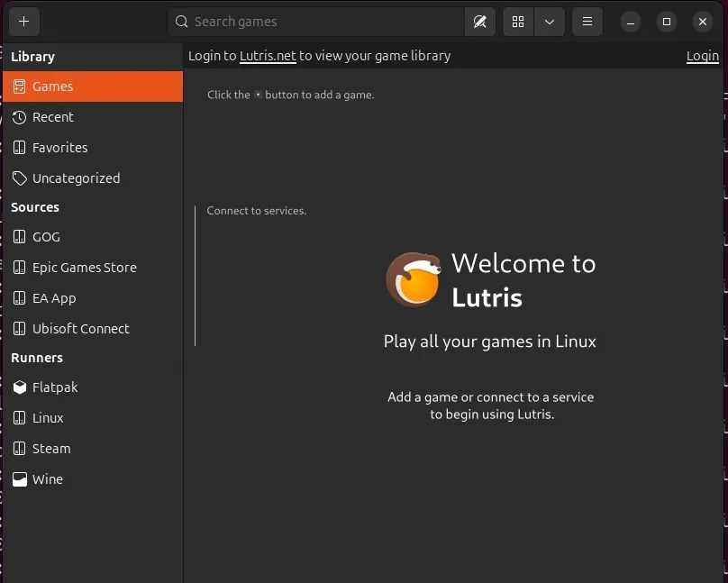This screenshot has width=728, height=583.
Task: Click the 'Connect to services.' text
Action: (x=257, y=211)
